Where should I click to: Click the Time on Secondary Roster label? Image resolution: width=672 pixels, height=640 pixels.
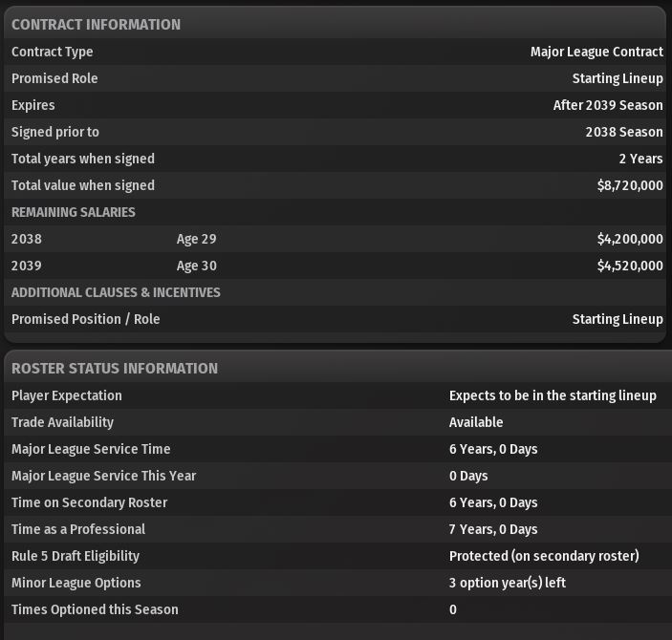(89, 502)
